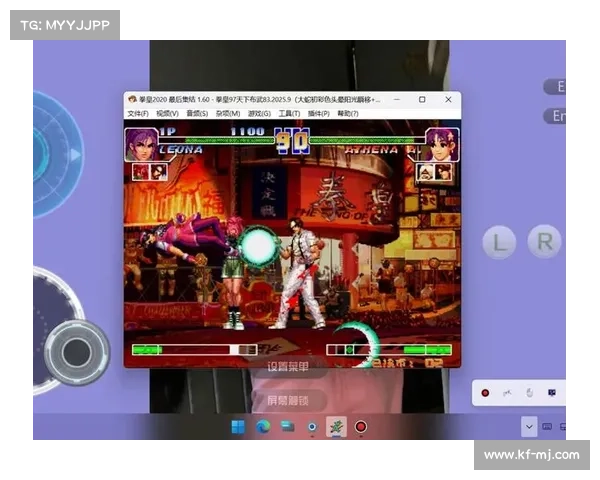Open the 工具(T) menu

(x=289, y=114)
